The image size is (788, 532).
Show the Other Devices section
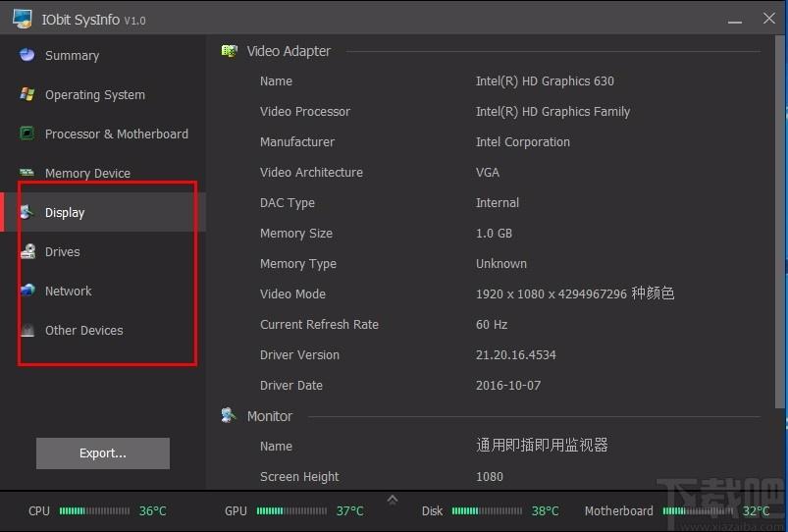tap(103, 330)
